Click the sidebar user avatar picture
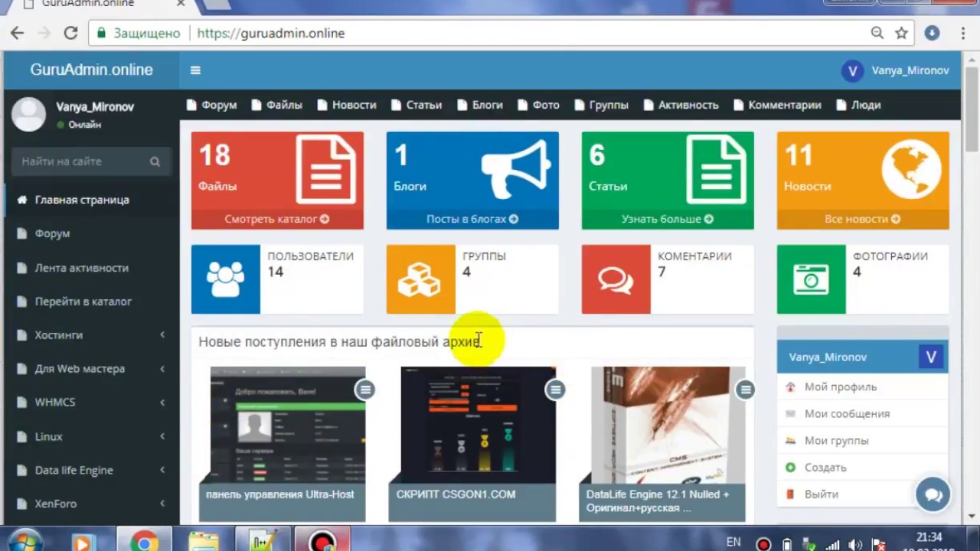Viewport: 980px width, 551px height. click(29, 114)
